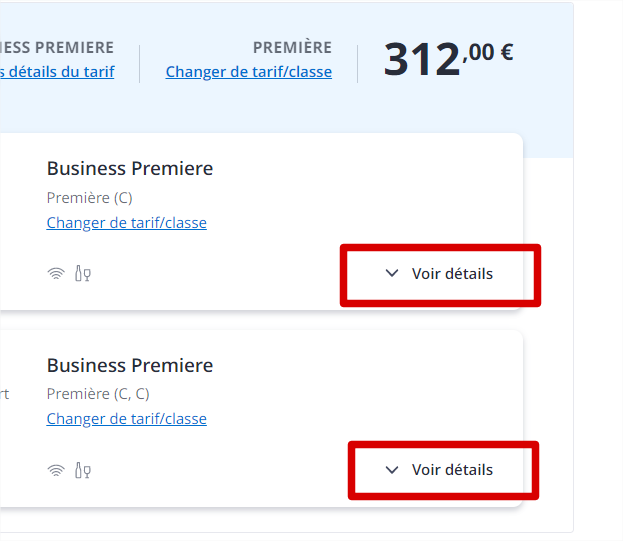
Task: Click the Wi-Fi icon in the Première (C, C) card
Action: (x=56, y=470)
